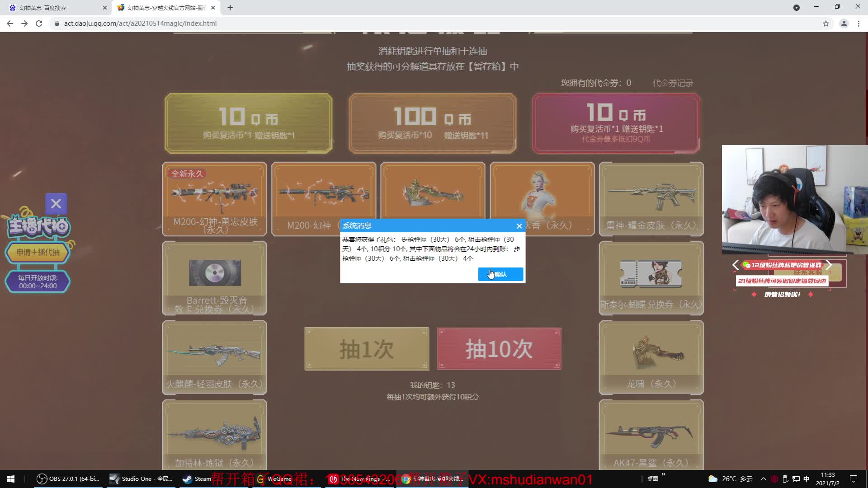This screenshot has height=488, width=868.
Task: Toggle 中 input method indicator
Action: [807, 479]
